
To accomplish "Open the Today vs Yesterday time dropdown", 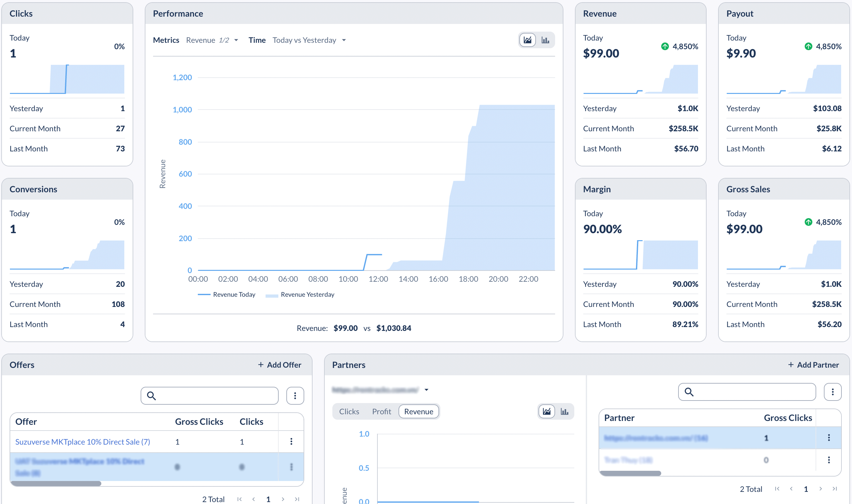I will (309, 40).
